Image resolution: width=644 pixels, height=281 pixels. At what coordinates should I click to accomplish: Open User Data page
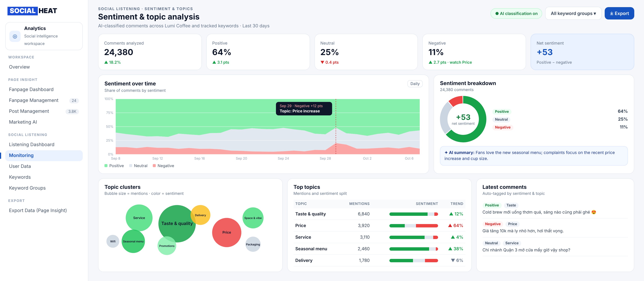(x=44, y=166)
